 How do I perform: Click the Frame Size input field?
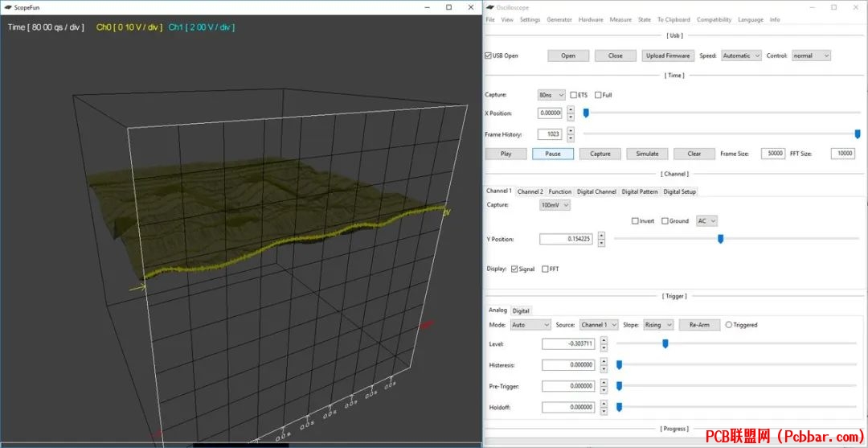tap(773, 154)
